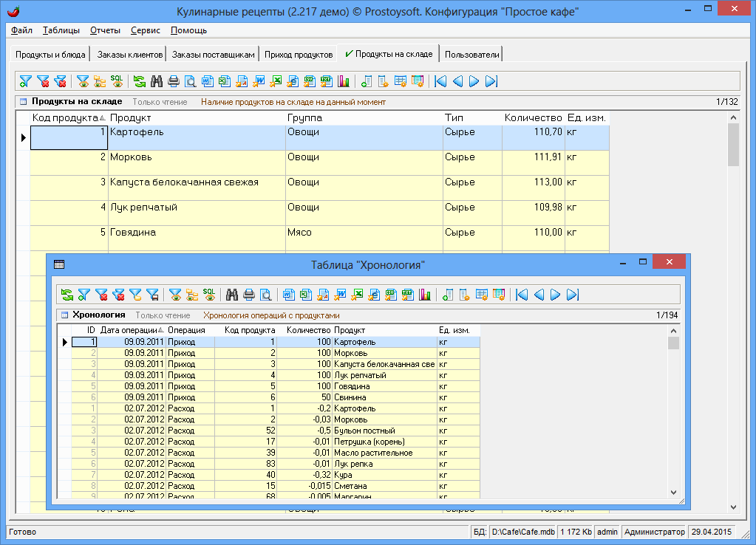This screenshot has height=545, width=756.
Task: Switch to the Приход продуктов tab
Action: [x=299, y=55]
